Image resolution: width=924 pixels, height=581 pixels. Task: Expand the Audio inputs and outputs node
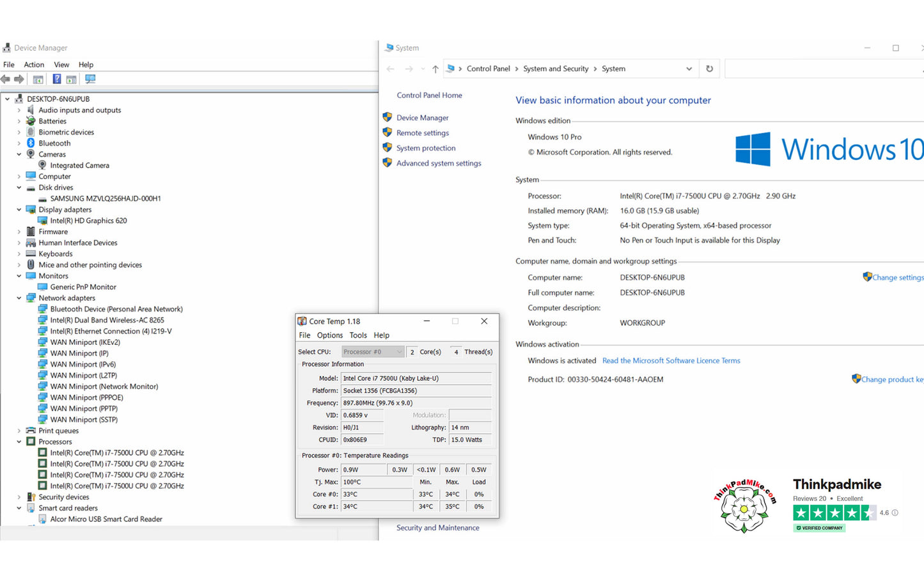click(x=19, y=110)
